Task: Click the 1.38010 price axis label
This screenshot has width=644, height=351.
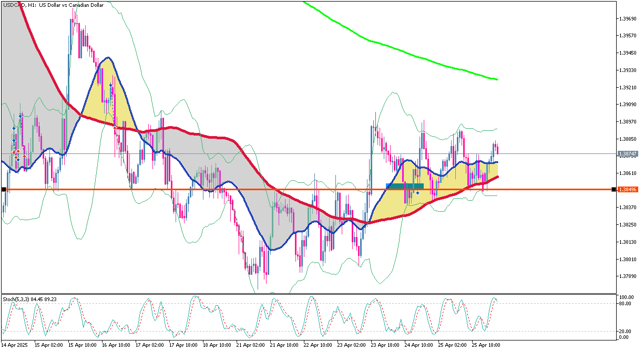Action: [x=629, y=259]
